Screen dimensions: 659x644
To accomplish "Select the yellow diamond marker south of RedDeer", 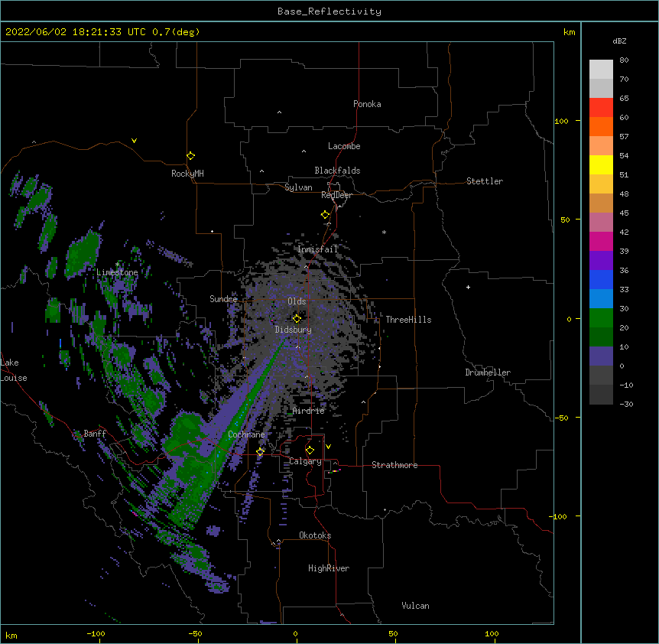I will pyautogui.click(x=325, y=215).
